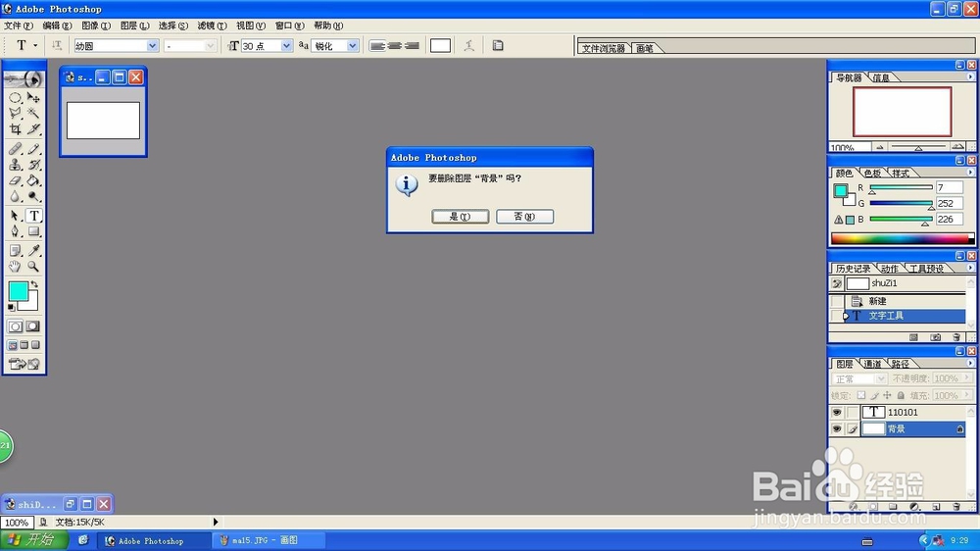Image resolution: width=980 pixels, height=551 pixels.
Task: Select the Zoom magnifier tool
Action: (33, 267)
